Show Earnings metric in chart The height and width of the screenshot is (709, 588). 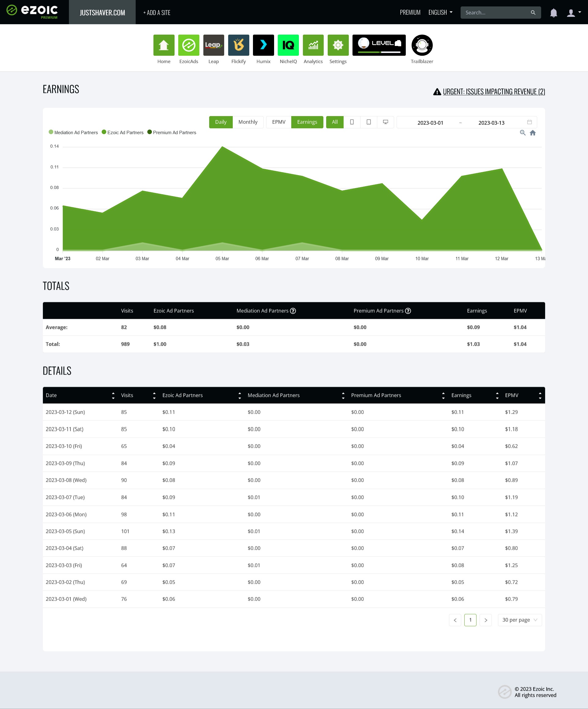pos(307,122)
